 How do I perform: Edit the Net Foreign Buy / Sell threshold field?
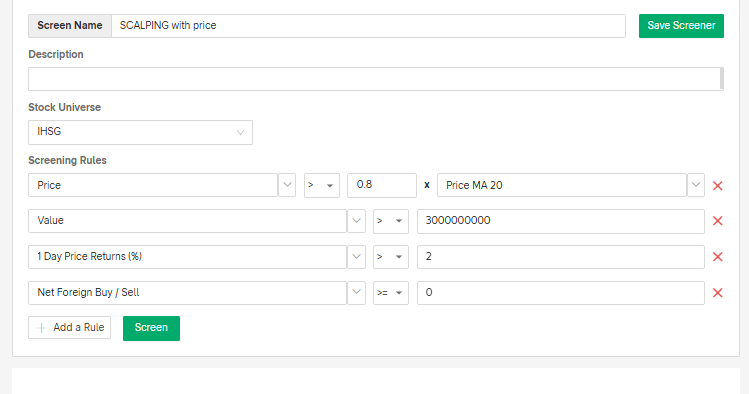[x=561, y=293]
